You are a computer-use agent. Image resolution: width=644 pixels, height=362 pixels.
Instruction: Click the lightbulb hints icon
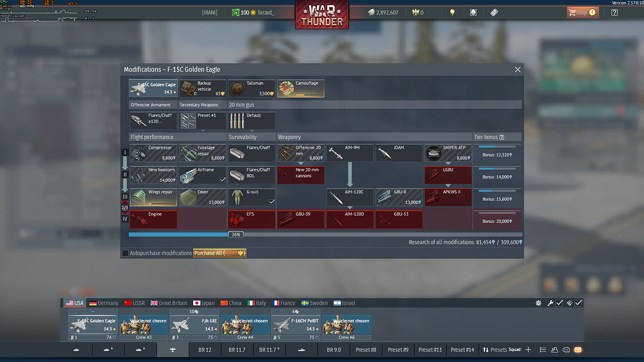pyautogui.click(x=452, y=12)
